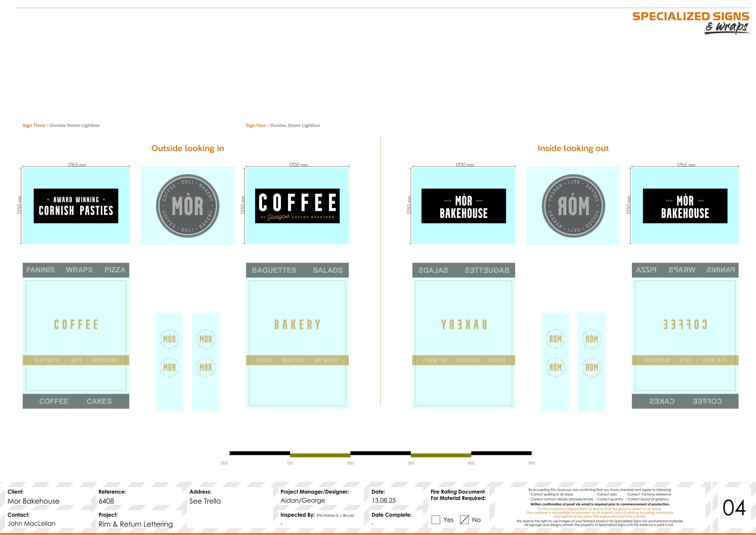Screen dimensions: 756x535
Task: Click the mirrored CAKES COFFEE grey banner
Action: pos(685,401)
